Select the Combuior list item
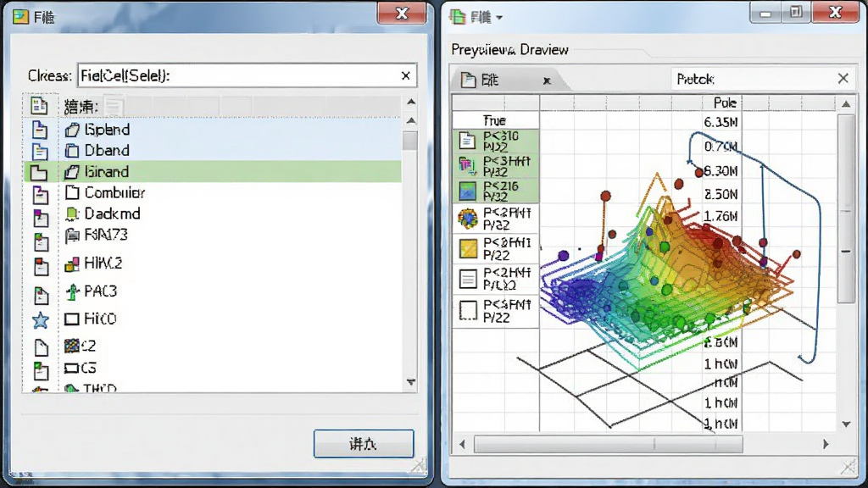Screen dimensions: 868x488 point(230,192)
